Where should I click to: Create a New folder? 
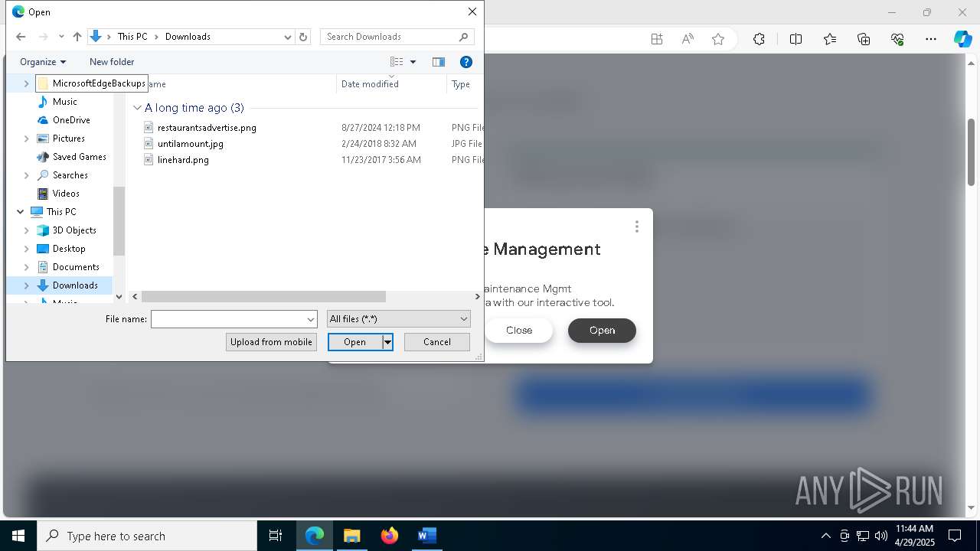[112, 62]
